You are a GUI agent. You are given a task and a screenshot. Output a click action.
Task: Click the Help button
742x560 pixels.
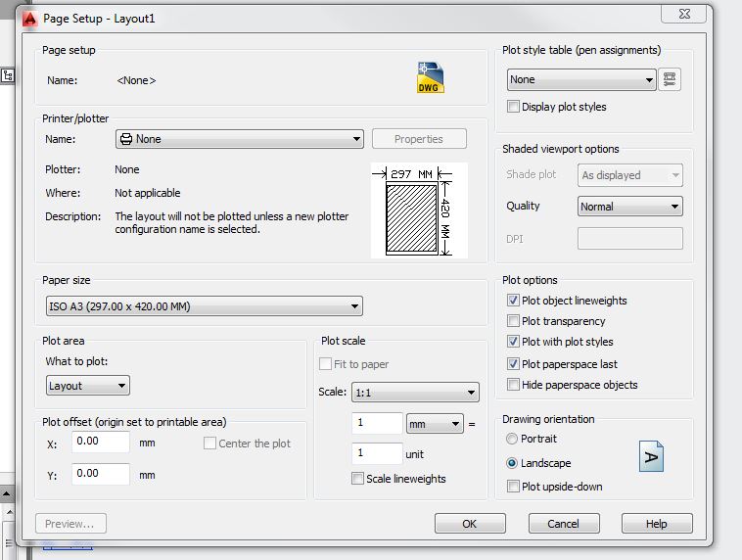click(x=656, y=524)
